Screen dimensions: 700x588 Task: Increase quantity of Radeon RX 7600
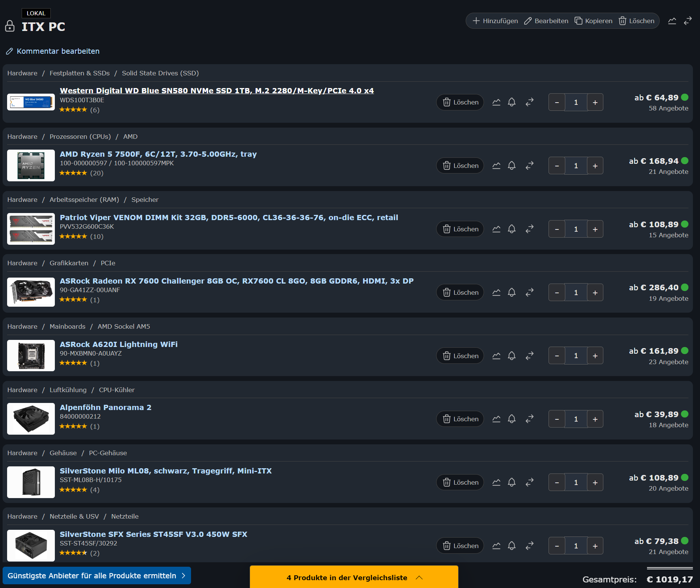595,293
